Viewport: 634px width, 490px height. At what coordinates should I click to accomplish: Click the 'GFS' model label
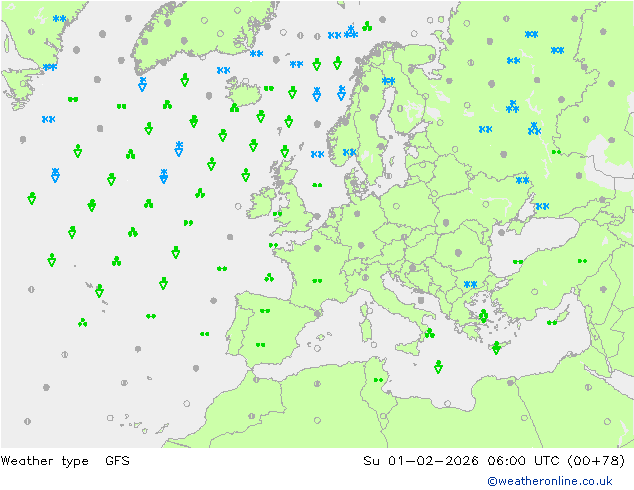pyautogui.click(x=117, y=461)
